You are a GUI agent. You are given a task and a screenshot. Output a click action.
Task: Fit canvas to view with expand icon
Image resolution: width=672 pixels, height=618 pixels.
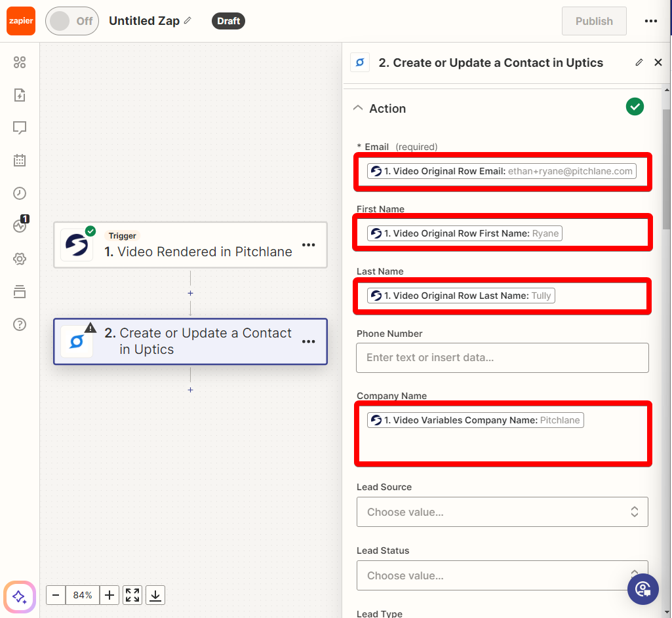(x=132, y=595)
